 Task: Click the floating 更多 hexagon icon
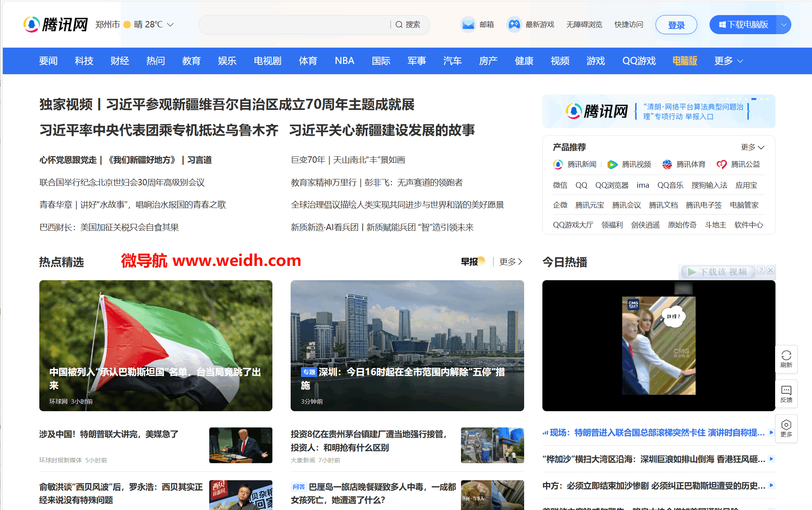(786, 424)
